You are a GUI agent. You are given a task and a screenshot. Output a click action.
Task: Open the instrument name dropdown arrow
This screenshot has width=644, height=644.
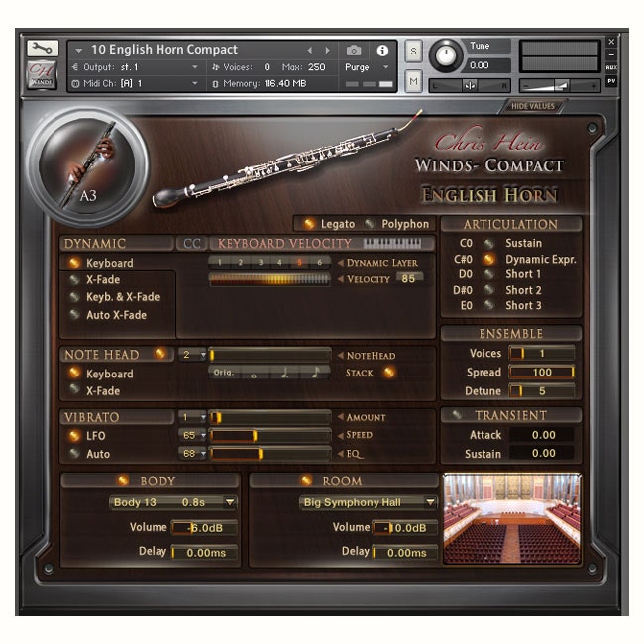tap(79, 51)
